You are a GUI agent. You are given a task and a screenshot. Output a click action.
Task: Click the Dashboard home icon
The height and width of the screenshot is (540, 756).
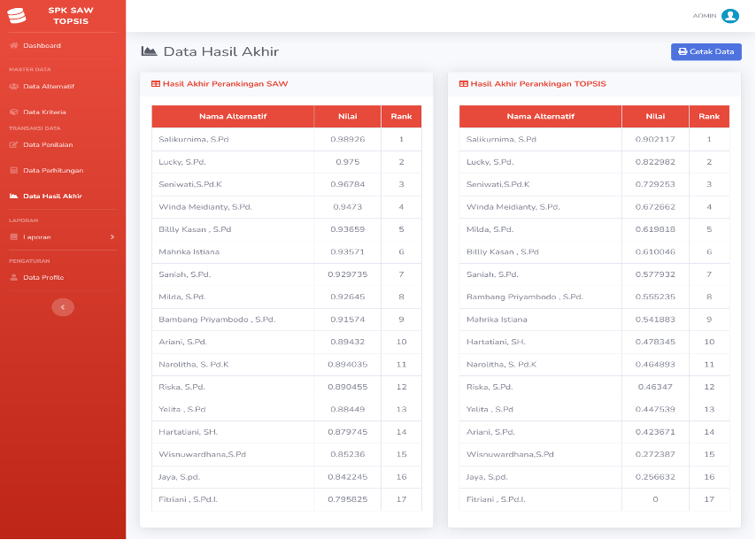[x=14, y=45]
